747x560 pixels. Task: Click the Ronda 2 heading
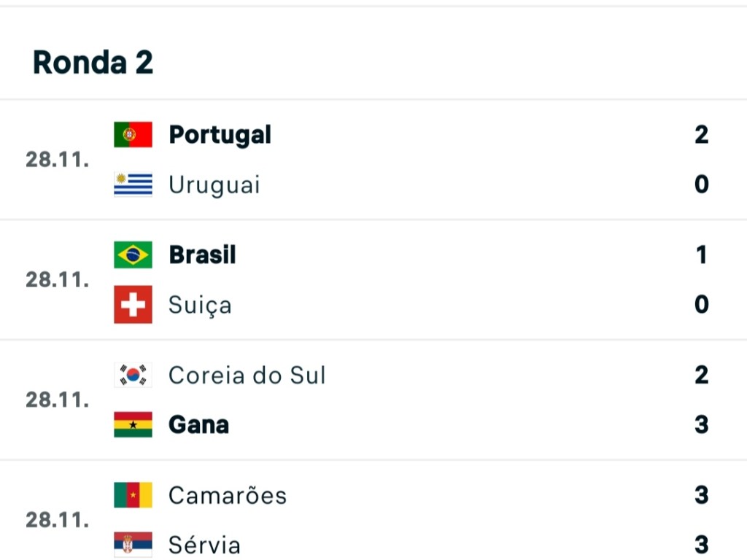point(93,63)
